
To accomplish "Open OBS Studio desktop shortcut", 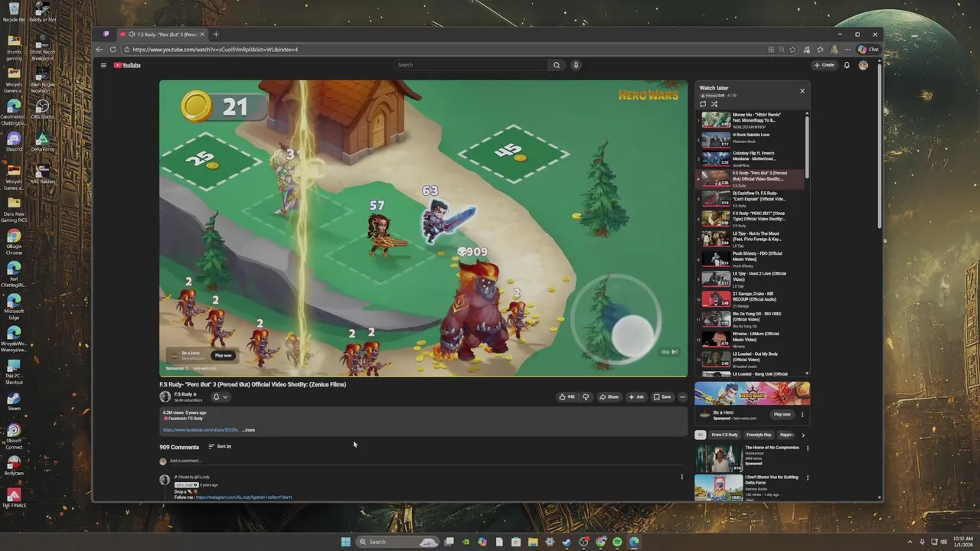I will [x=43, y=109].
